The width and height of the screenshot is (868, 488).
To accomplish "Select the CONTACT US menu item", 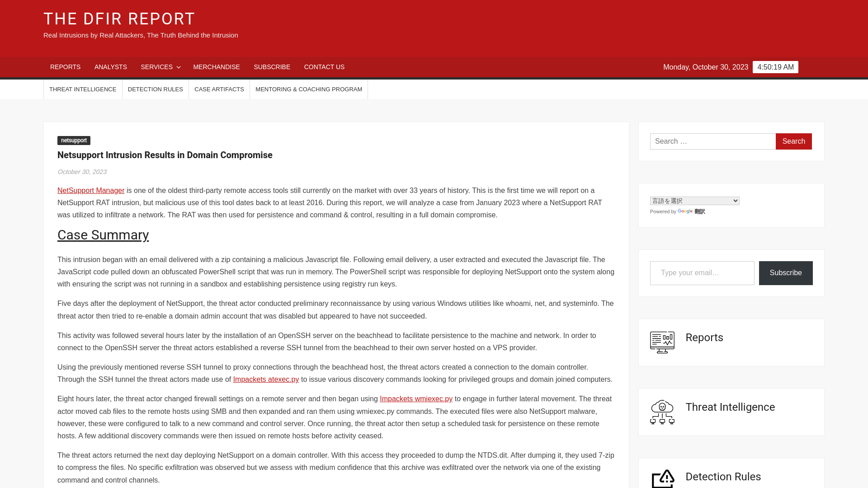I will coord(324,67).
